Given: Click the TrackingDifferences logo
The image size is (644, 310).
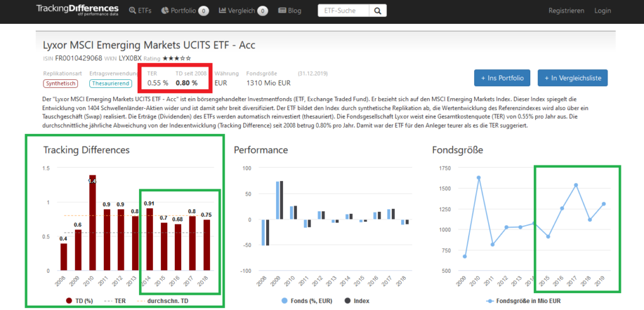Looking at the screenshot, I should [x=77, y=10].
